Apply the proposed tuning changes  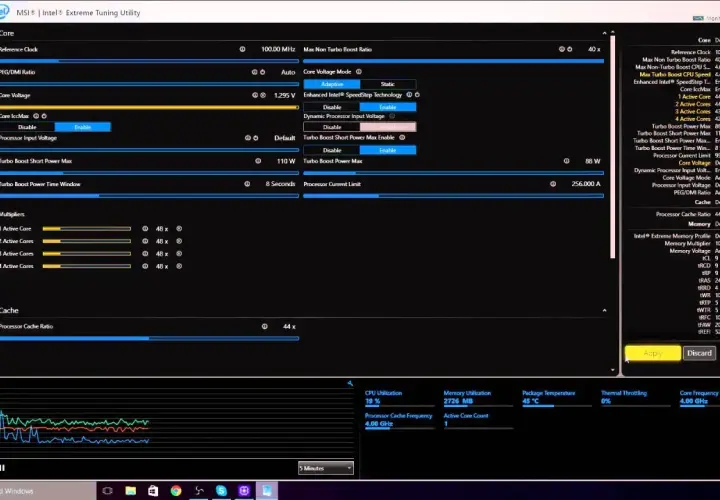pos(652,353)
